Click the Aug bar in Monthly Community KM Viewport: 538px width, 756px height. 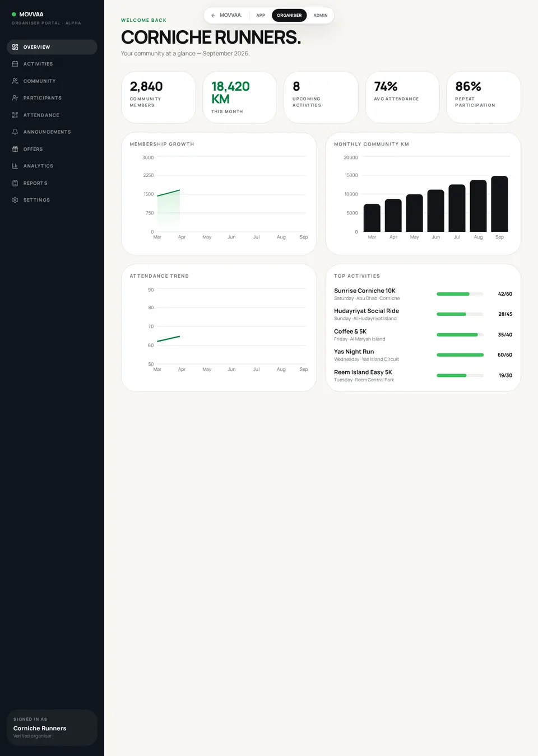[478, 206]
